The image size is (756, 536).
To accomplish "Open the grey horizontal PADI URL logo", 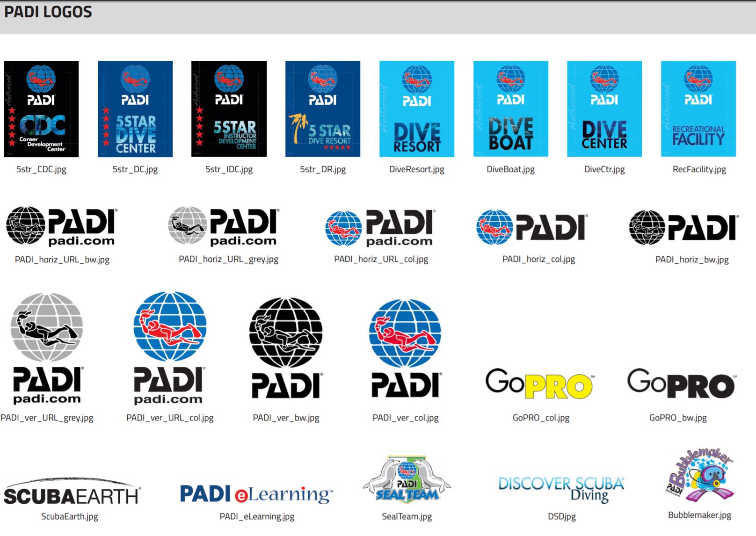I will tap(224, 227).
